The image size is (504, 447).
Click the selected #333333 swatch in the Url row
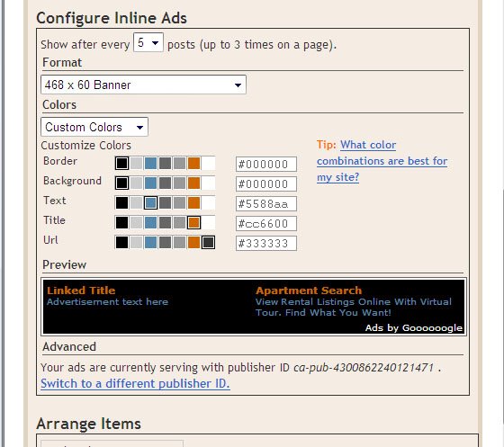tap(208, 243)
